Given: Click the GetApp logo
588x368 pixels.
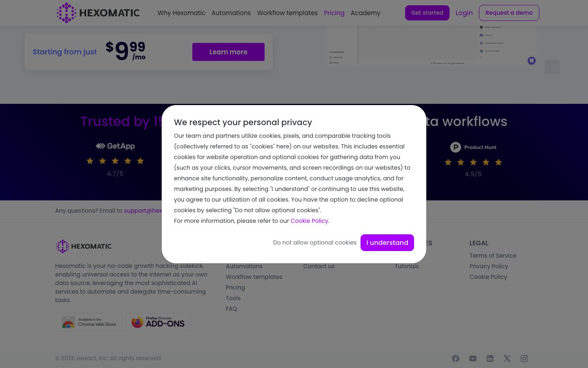Looking at the screenshot, I should pyautogui.click(x=115, y=146).
